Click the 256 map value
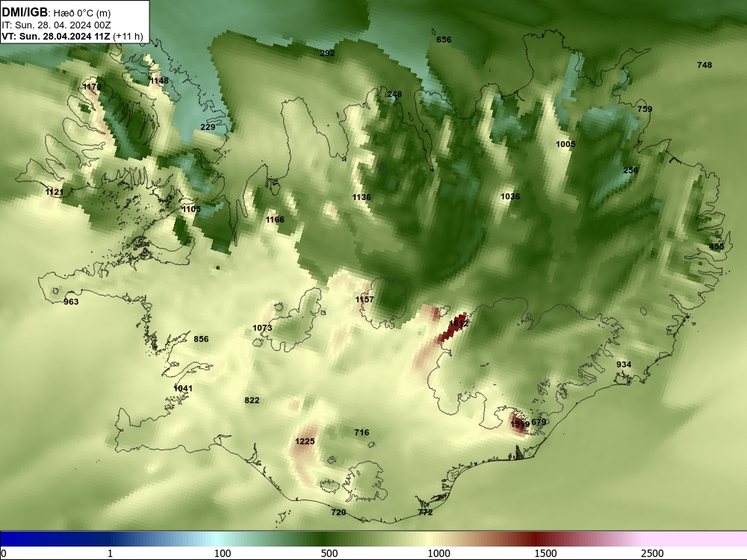Viewport: 747px width, 560px height. tap(630, 170)
